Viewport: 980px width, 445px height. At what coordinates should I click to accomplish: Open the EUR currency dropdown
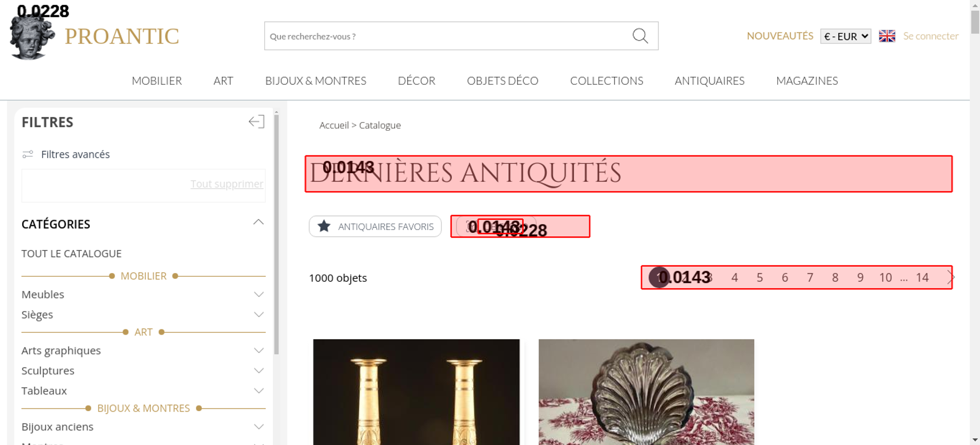click(846, 36)
